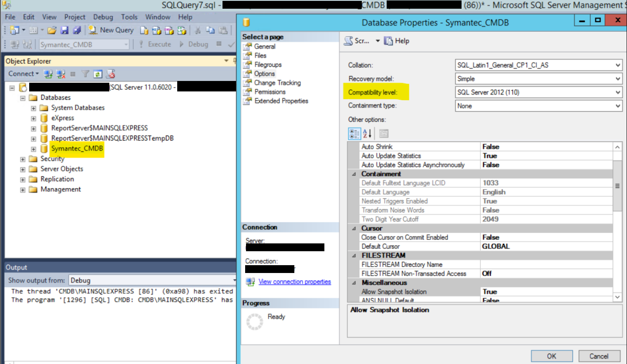Image resolution: width=627 pixels, height=364 pixels.
Task: Expand the Symantec_CMDB database node
Action: tap(34, 149)
